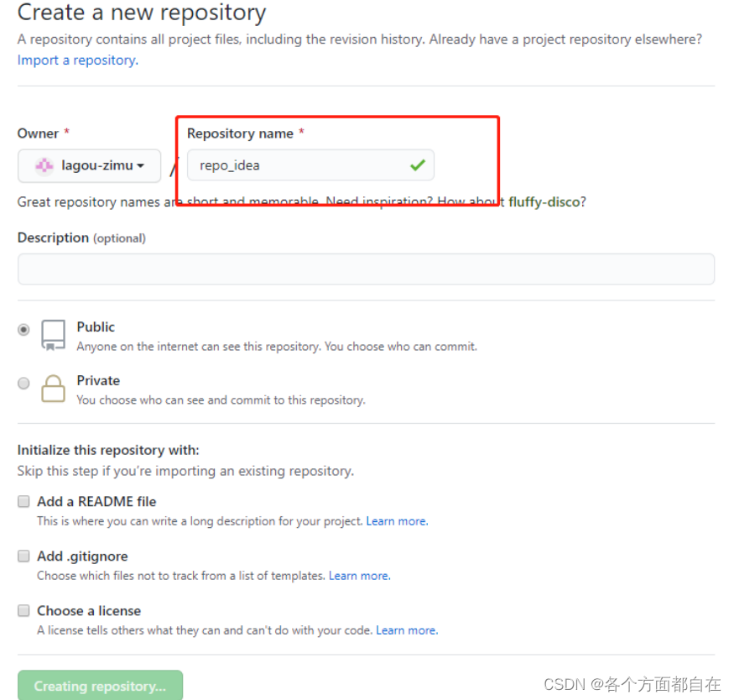Select the Private radio button
Viewport: 734px width, 700px height.
23,384
